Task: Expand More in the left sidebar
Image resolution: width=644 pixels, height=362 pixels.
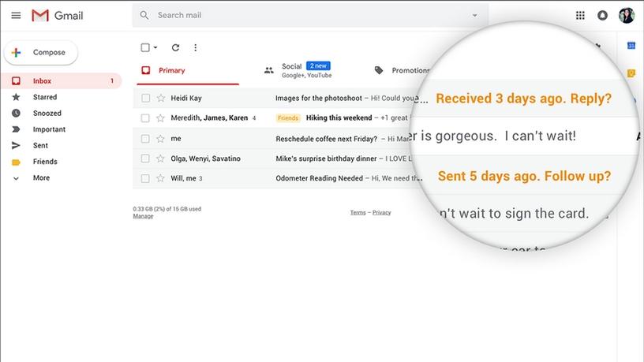Action: [41, 178]
